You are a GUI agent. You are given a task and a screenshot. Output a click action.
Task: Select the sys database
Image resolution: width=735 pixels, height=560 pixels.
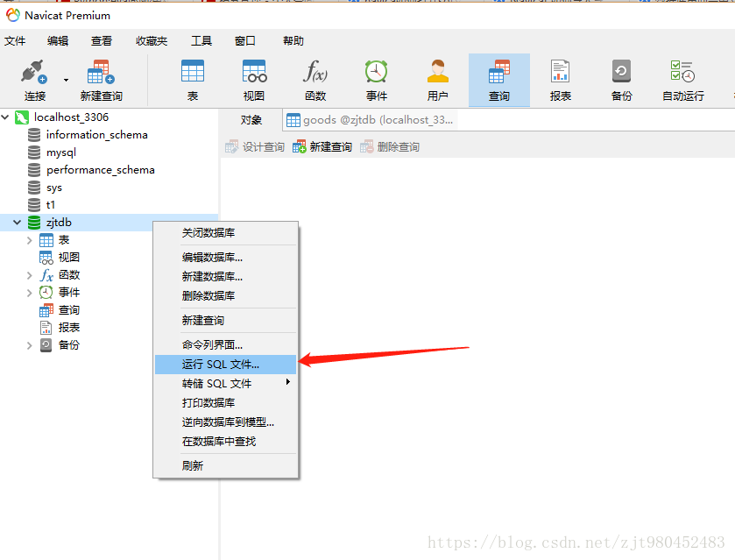tap(54, 188)
